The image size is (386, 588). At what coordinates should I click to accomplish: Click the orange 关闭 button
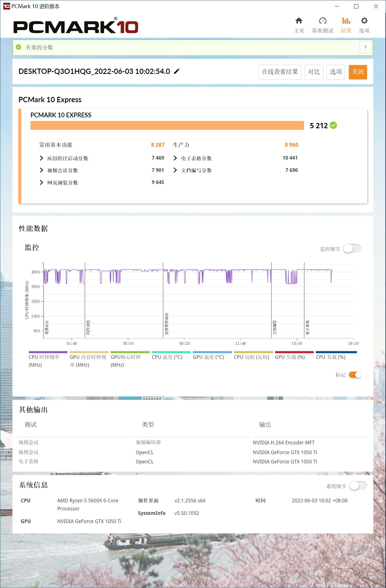coord(358,72)
